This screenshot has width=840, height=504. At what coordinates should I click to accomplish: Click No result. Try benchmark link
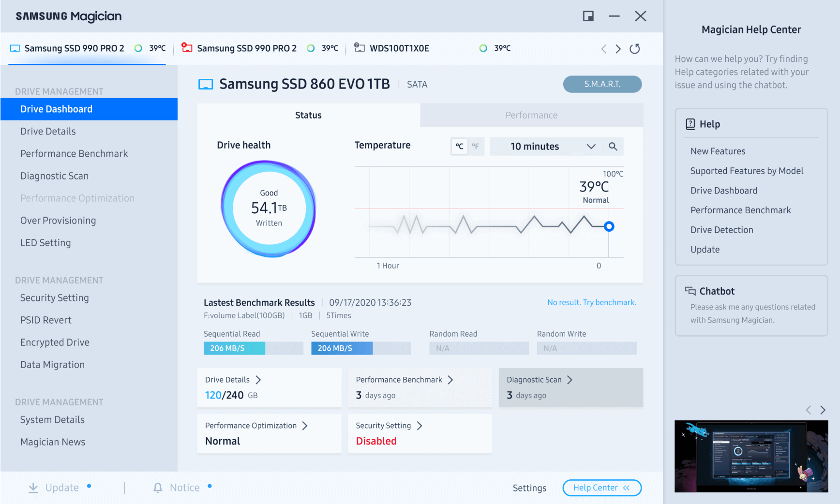click(592, 302)
